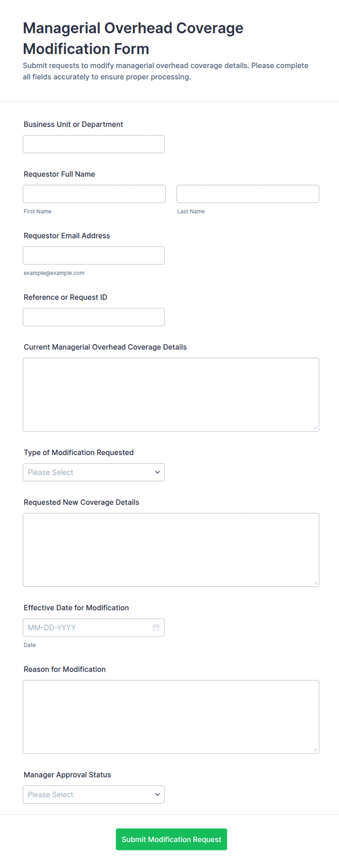The width and height of the screenshot is (339, 868).
Task: Click into Current Managerial Overhead Coverage Details textarea
Action: click(x=171, y=395)
